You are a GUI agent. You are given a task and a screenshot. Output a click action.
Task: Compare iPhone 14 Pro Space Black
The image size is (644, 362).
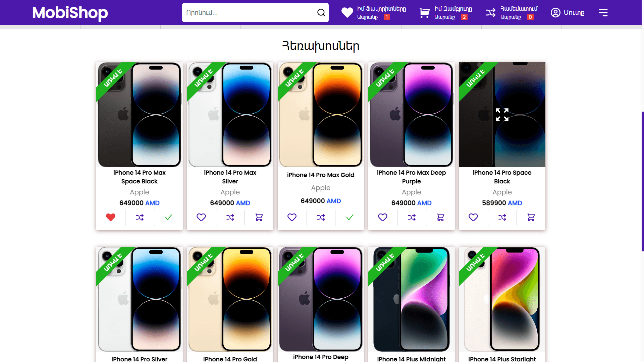pyautogui.click(x=502, y=218)
